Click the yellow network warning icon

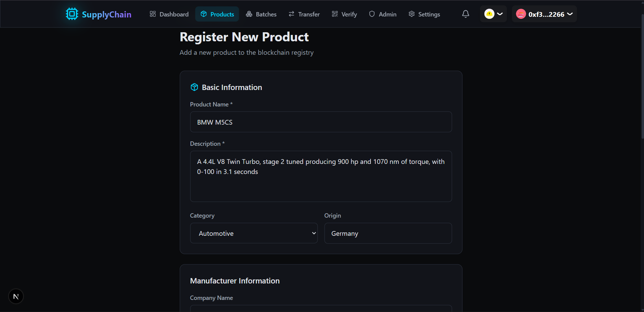[489, 14]
